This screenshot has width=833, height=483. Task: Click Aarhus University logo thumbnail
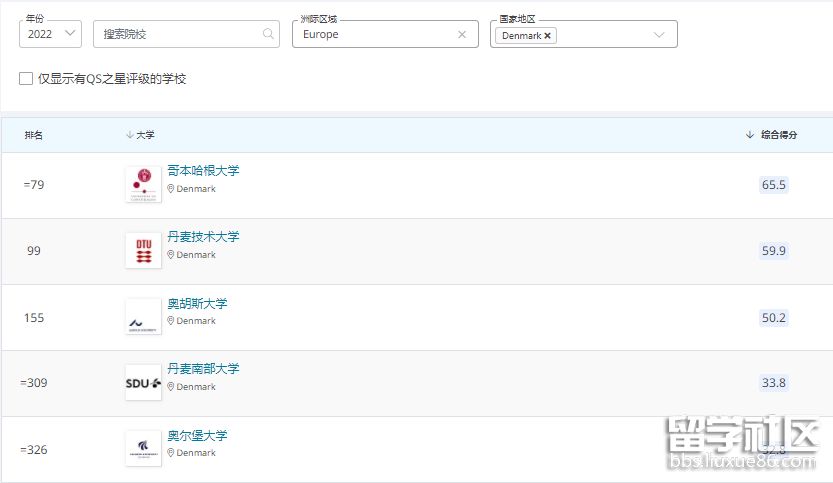[x=143, y=317]
